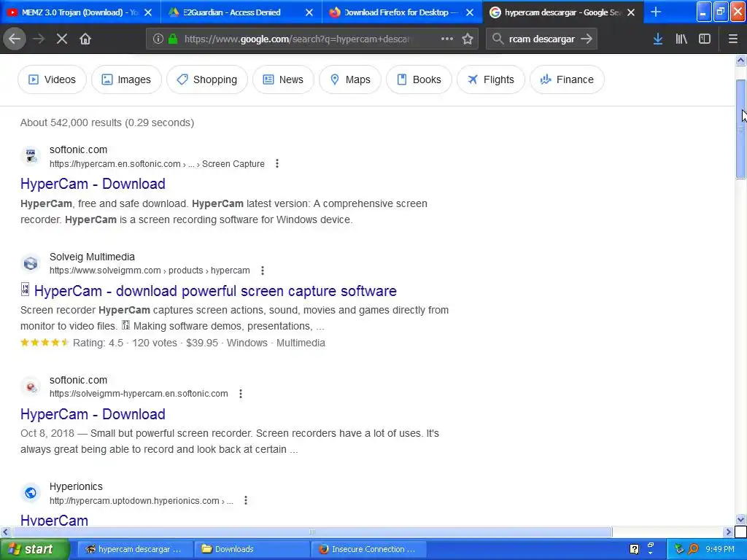Go back to the previous page
The image size is (747, 560).
tap(15, 39)
